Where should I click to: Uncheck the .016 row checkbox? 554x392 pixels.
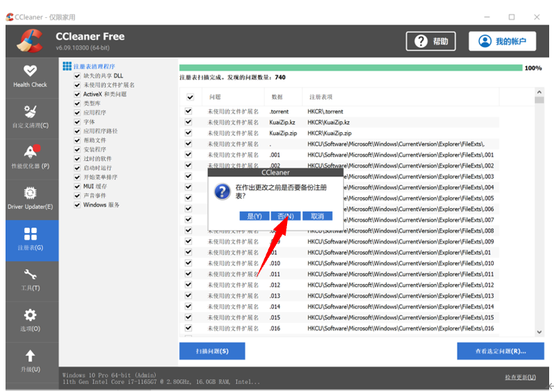coord(188,328)
